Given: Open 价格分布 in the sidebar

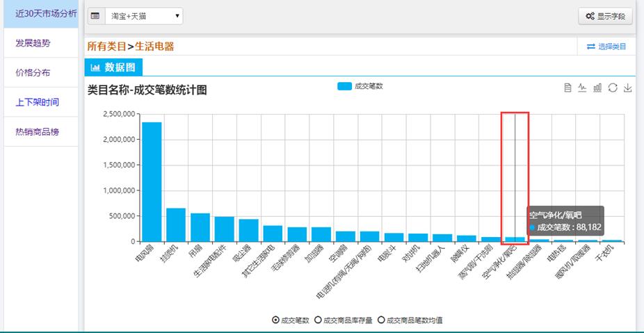Looking at the screenshot, I should tap(33, 72).
